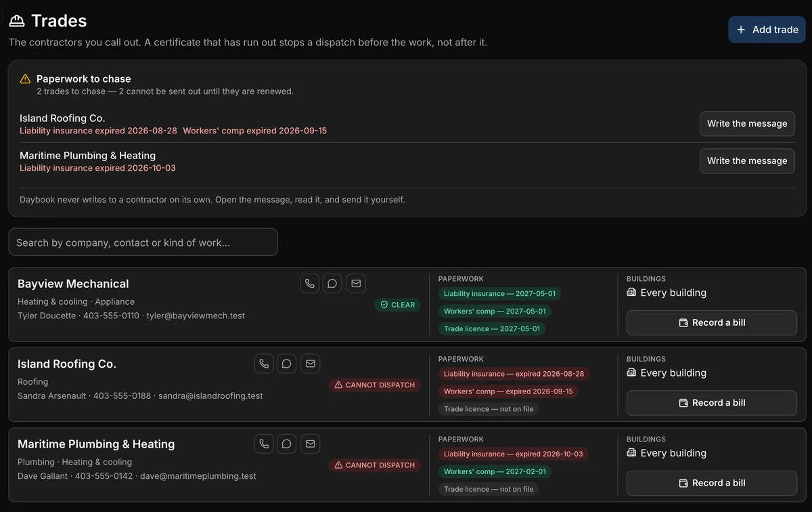Record a bill for Island Roofing Co.
812x512 pixels.
712,403
